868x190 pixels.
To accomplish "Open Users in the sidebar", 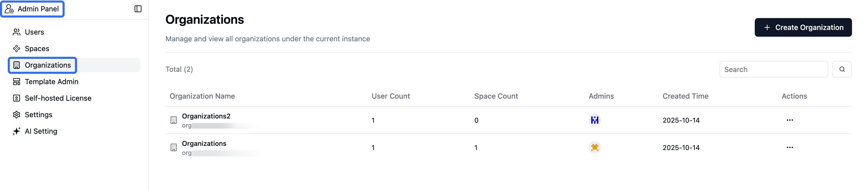I will point(34,32).
